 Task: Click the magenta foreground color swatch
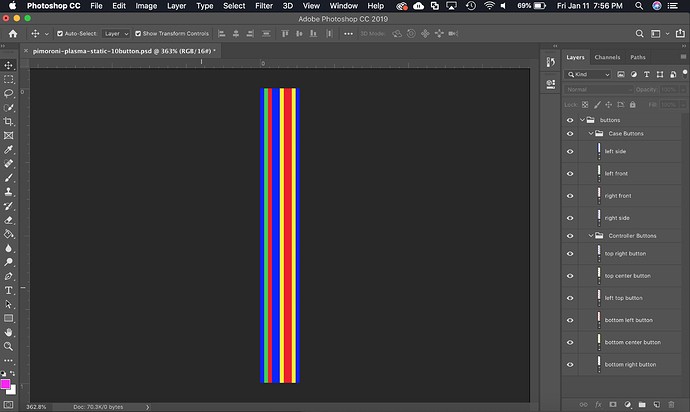pos(5,384)
